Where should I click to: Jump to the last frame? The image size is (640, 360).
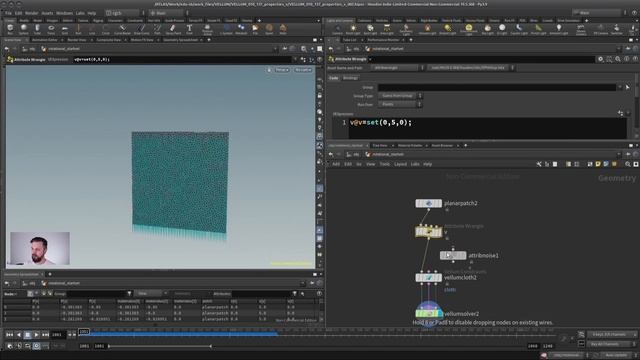coord(45,335)
